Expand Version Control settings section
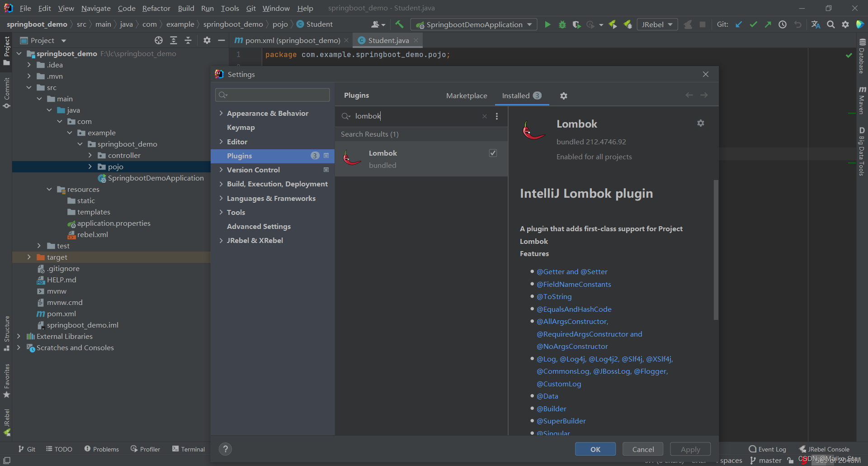 pos(221,170)
